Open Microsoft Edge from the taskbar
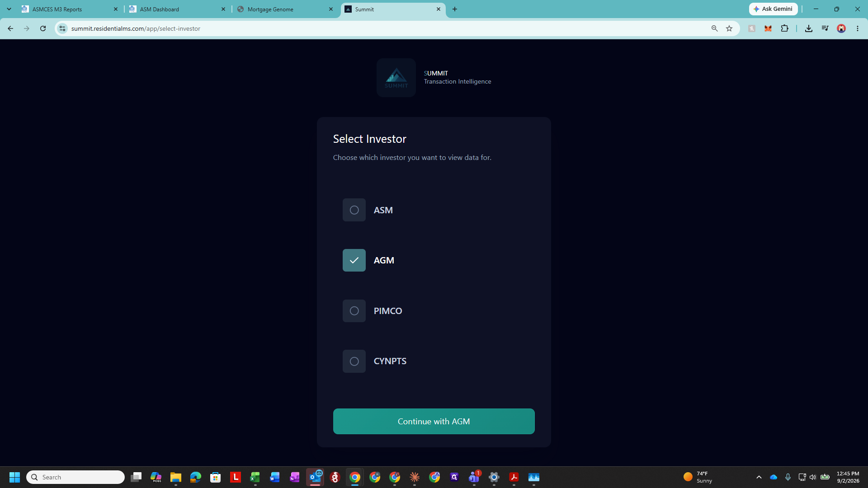The width and height of the screenshot is (868, 488). [196, 477]
